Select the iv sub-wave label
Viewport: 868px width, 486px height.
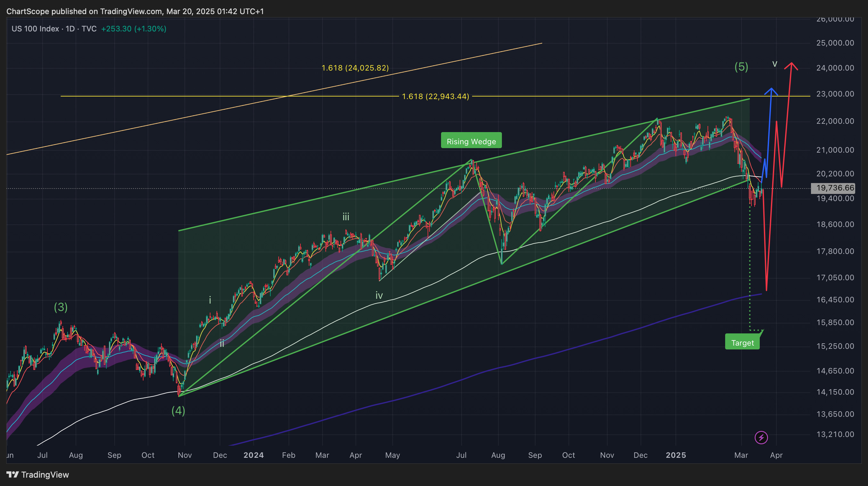[x=379, y=296]
